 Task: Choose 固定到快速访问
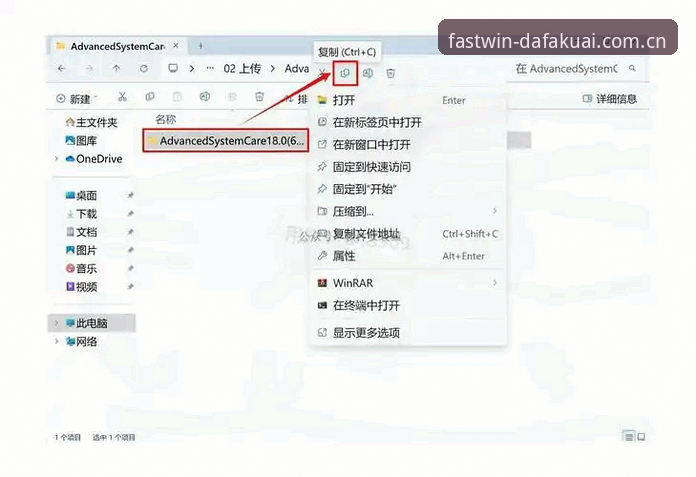(x=408, y=167)
